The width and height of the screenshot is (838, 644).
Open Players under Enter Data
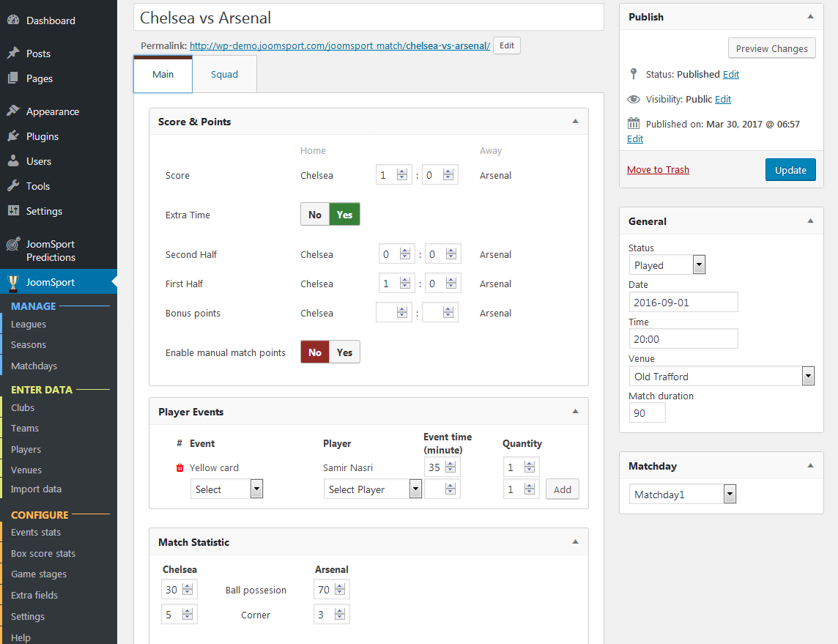point(26,449)
